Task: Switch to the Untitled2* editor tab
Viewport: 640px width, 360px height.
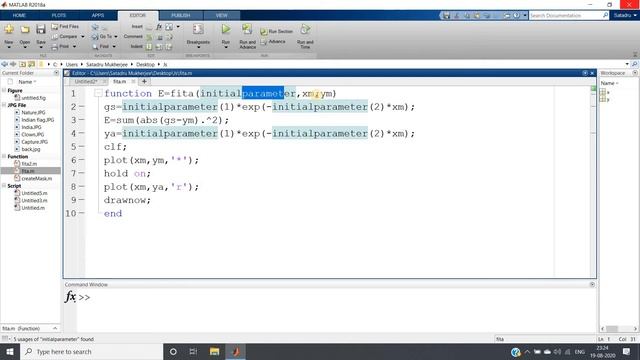Action: 86,82
